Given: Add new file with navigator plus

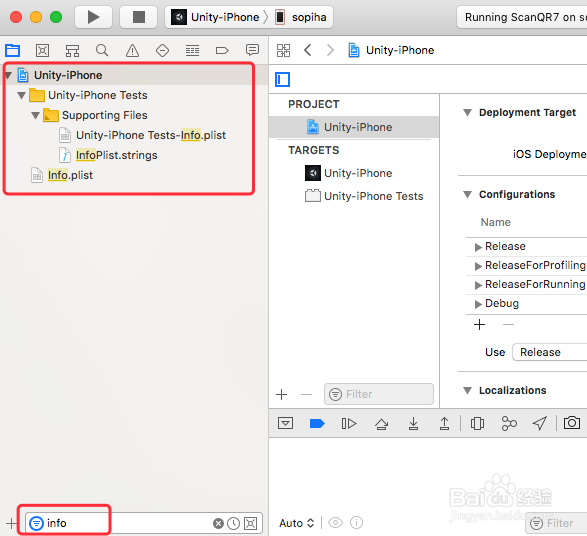Looking at the screenshot, I should coord(12,523).
